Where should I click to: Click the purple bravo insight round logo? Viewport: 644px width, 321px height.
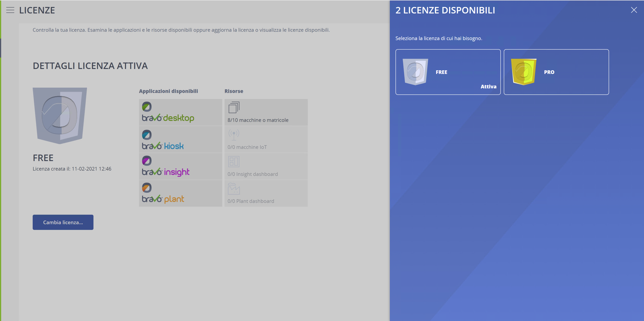[147, 161]
